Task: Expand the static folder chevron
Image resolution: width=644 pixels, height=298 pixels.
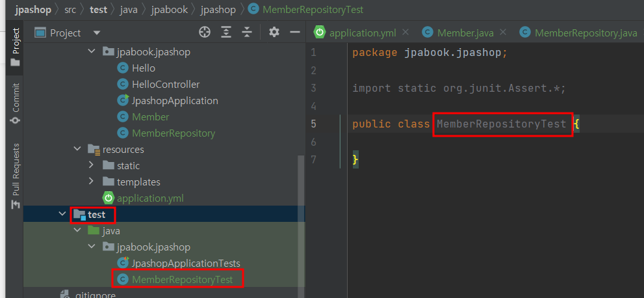Action: [91, 166]
